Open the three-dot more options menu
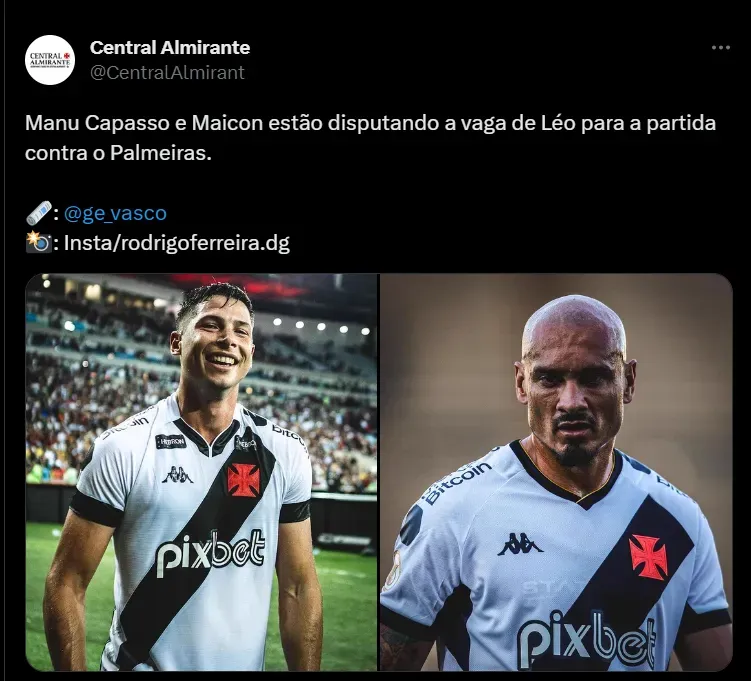 (x=720, y=47)
